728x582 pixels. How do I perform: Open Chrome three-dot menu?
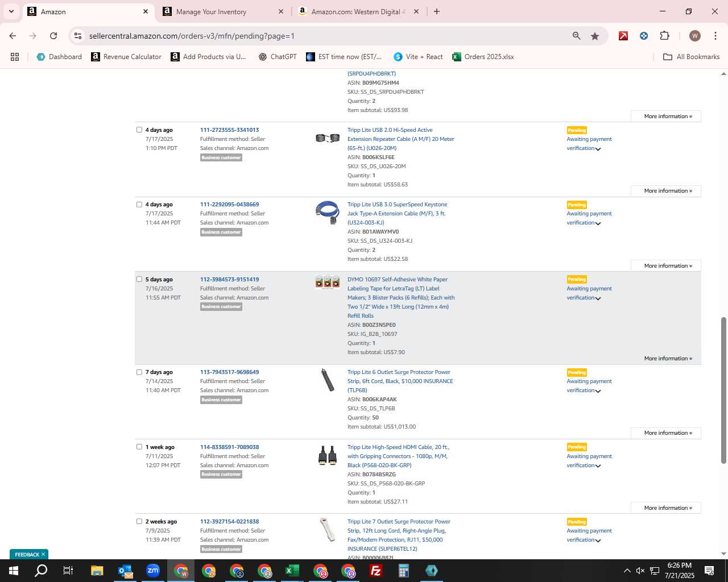(x=715, y=36)
